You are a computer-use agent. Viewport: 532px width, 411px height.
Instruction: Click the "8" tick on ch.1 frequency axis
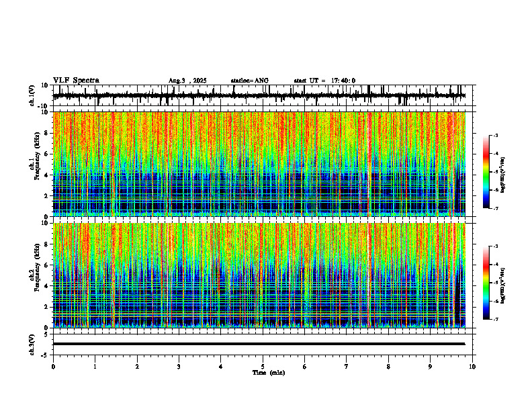46,133
